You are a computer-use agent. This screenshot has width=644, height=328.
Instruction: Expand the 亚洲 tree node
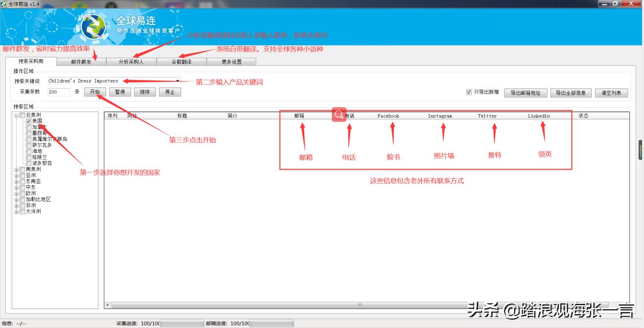pyautogui.click(x=17, y=175)
